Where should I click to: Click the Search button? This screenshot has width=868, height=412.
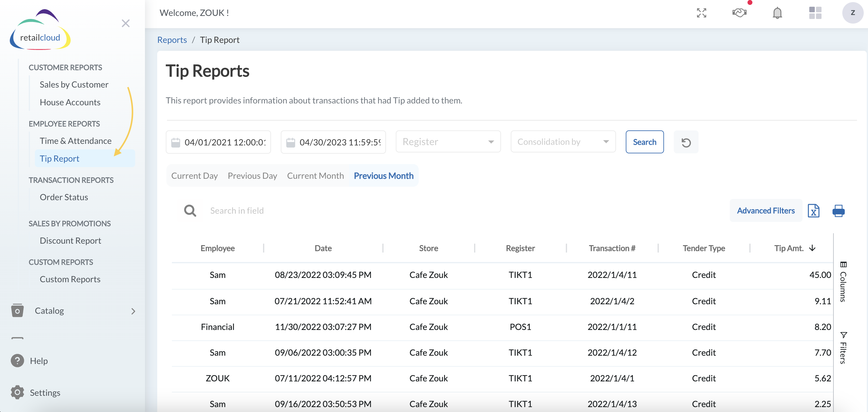click(644, 142)
